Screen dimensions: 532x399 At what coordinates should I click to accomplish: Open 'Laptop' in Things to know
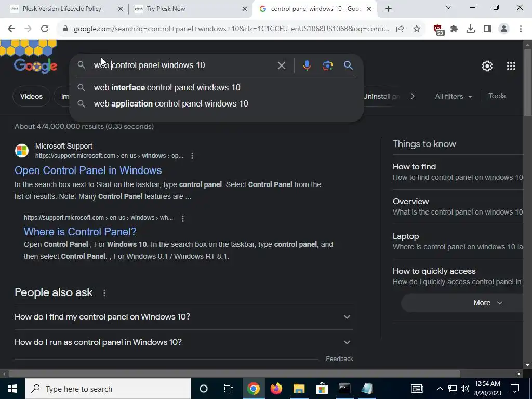click(458, 242)
